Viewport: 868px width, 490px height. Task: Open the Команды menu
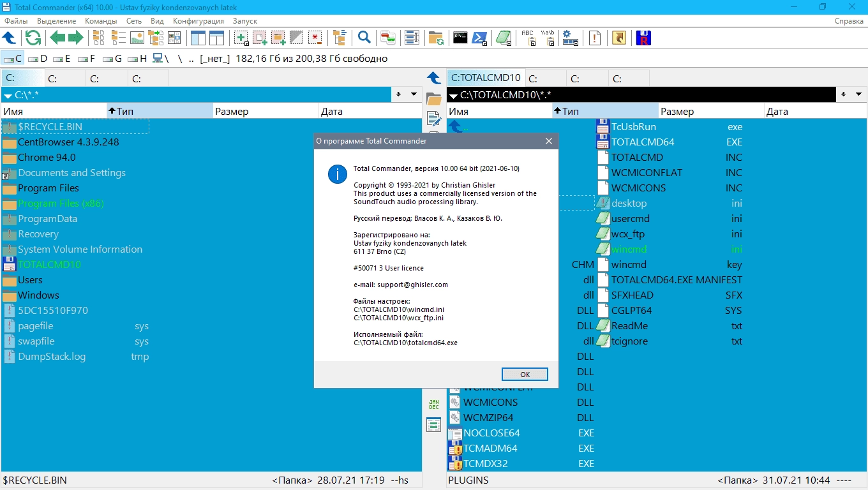point(101,21)
